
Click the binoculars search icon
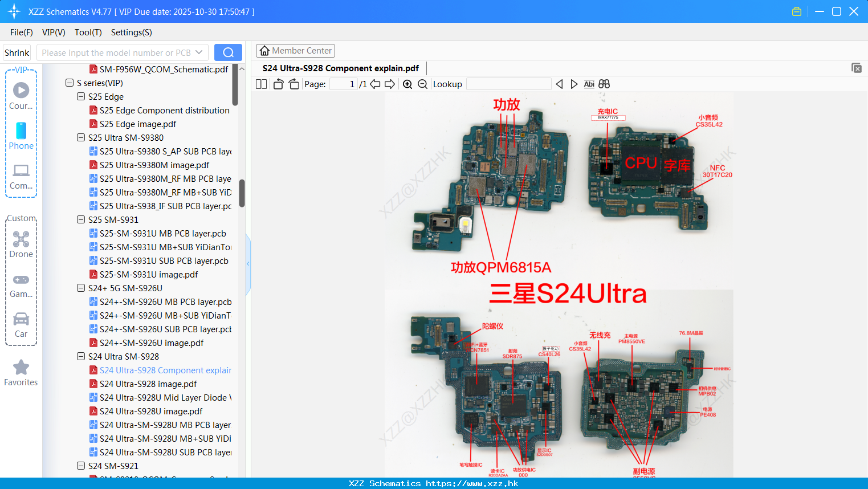604,84
